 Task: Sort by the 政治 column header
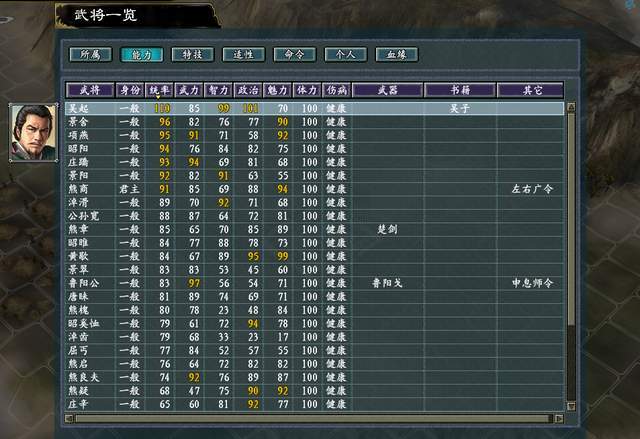pos(248,90)
